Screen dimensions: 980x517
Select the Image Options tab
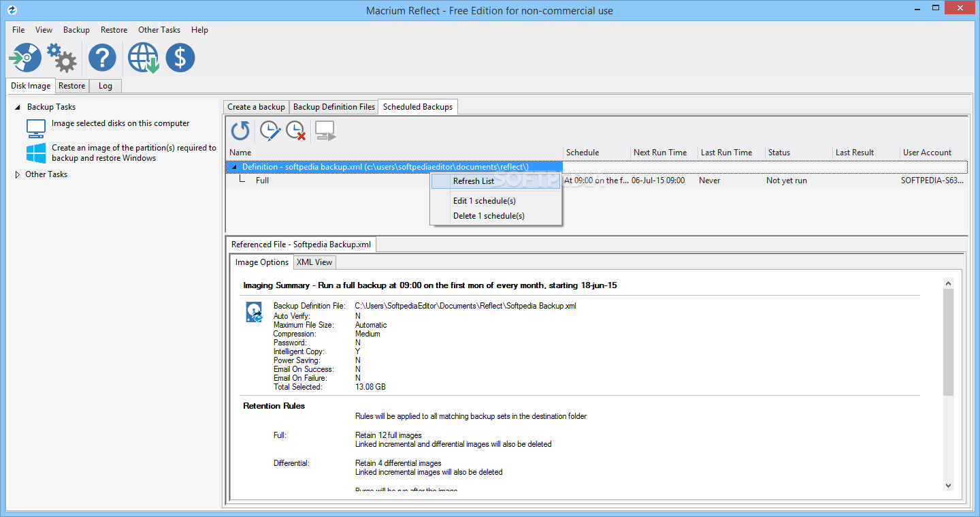click(262, 262)
